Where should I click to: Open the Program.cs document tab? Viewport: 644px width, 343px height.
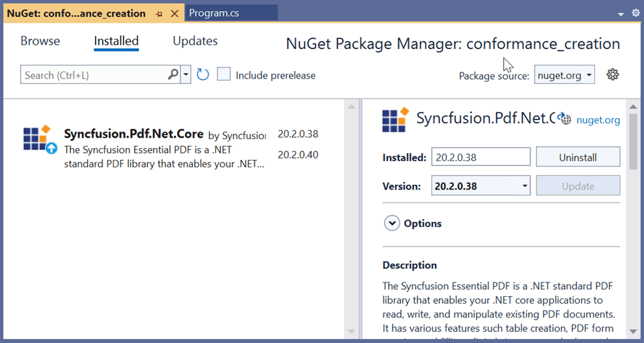[x=213, y=13]
